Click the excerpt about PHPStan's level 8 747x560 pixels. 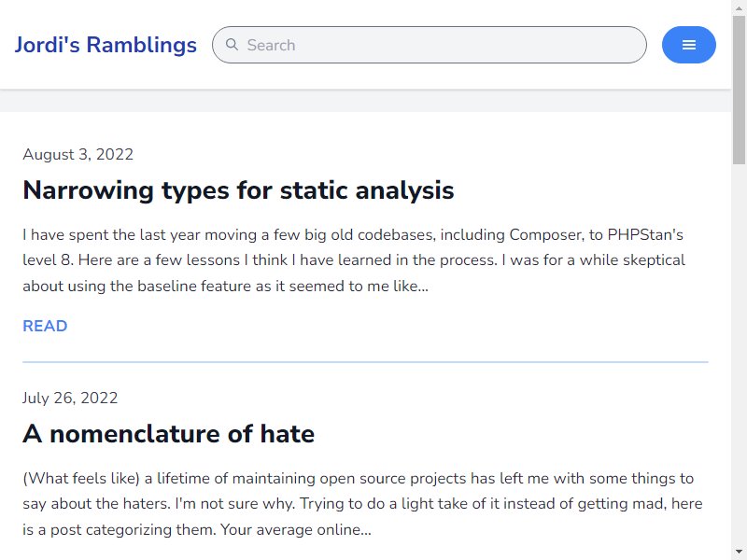[354, 260]
